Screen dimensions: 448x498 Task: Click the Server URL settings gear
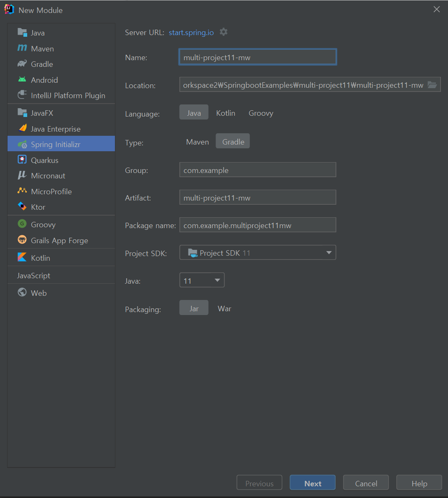[224, 32]
